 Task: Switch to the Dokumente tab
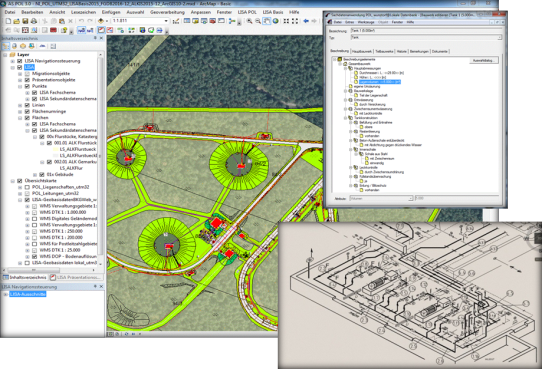coord(440,51)
